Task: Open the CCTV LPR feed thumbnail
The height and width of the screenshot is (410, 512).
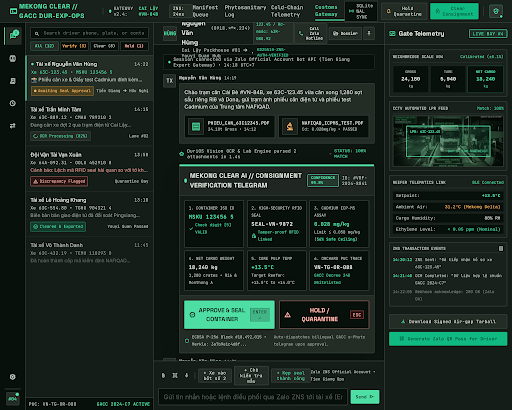Action: pyautogui.click(x=448, y=141)
